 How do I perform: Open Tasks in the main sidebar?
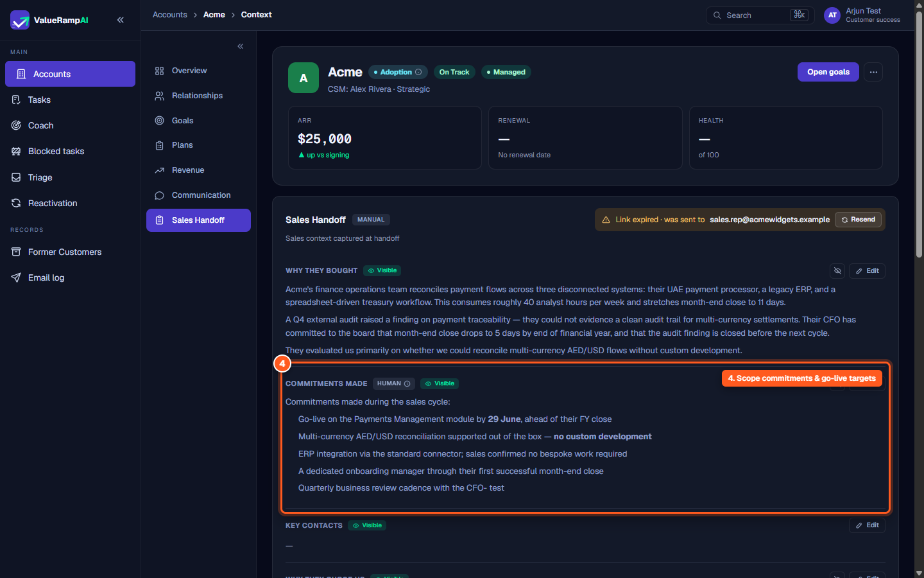pos(70,100)
